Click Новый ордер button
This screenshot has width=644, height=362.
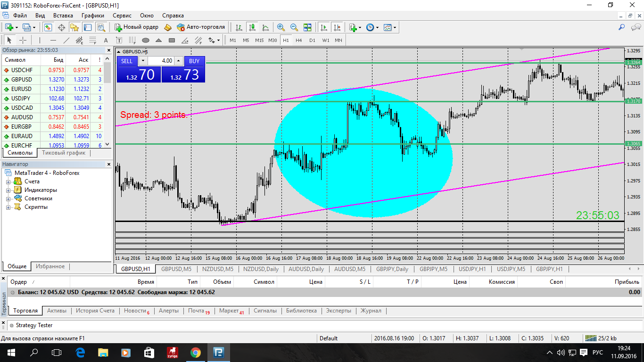137,27
